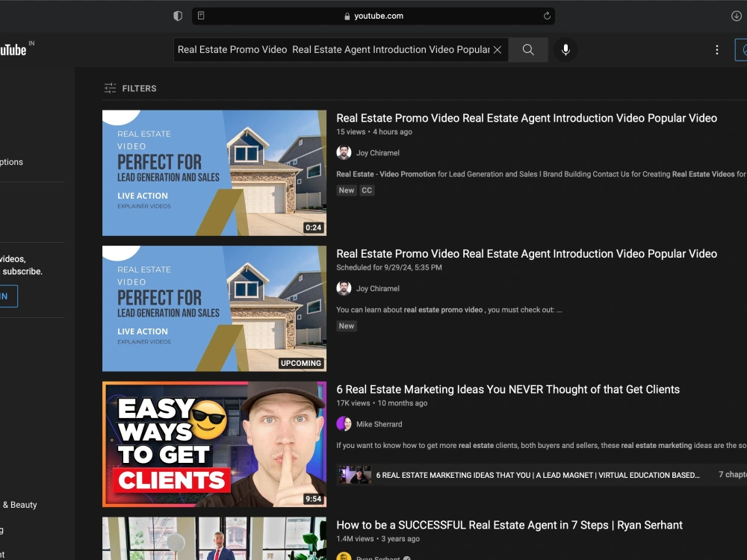Open the UPCOMING Real Estate Promo thumbnail

point(214,308)
